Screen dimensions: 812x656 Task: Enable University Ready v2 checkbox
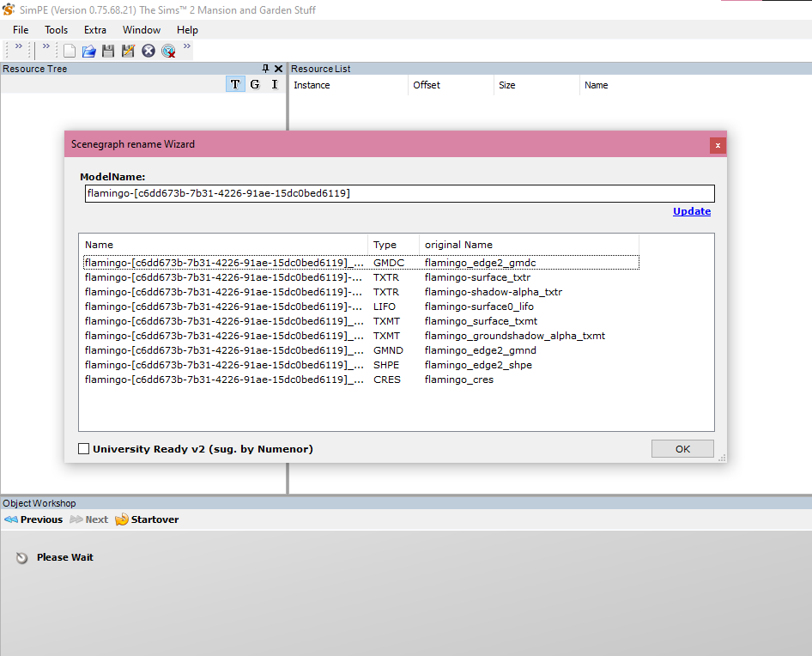point(84,448)
